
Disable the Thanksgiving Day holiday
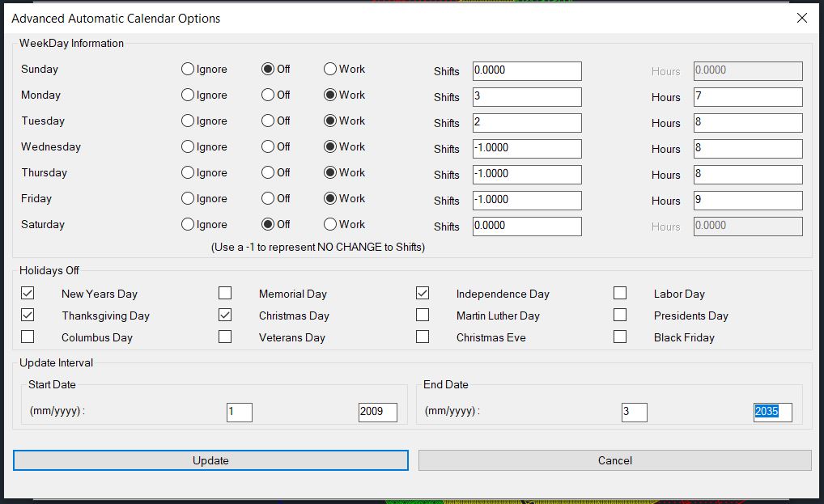[x=28, y=315]
